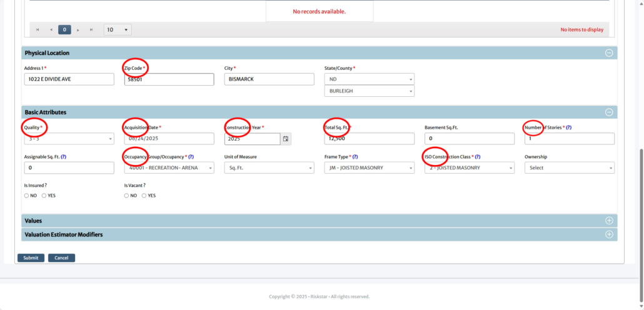Open the Construction Year calendar picker
The image size is (644, 310).
pyautogui.click(x=286, y=139)
